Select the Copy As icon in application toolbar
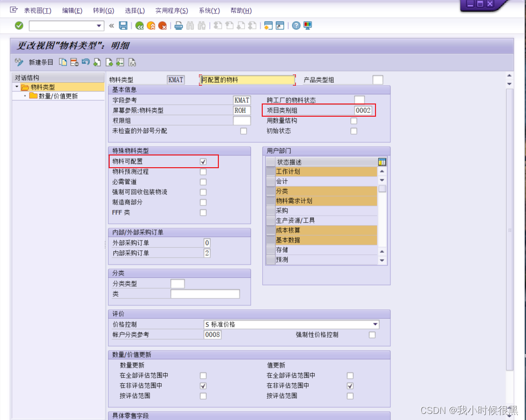Viewport: 526px width, 420px height. [x=63, y=62]
